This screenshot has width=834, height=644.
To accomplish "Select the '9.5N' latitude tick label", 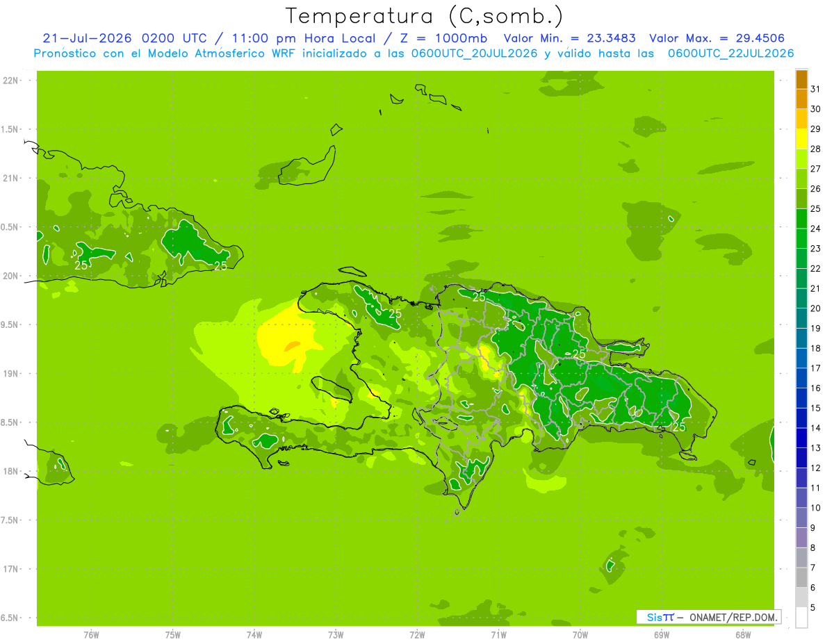I will 10,324.
